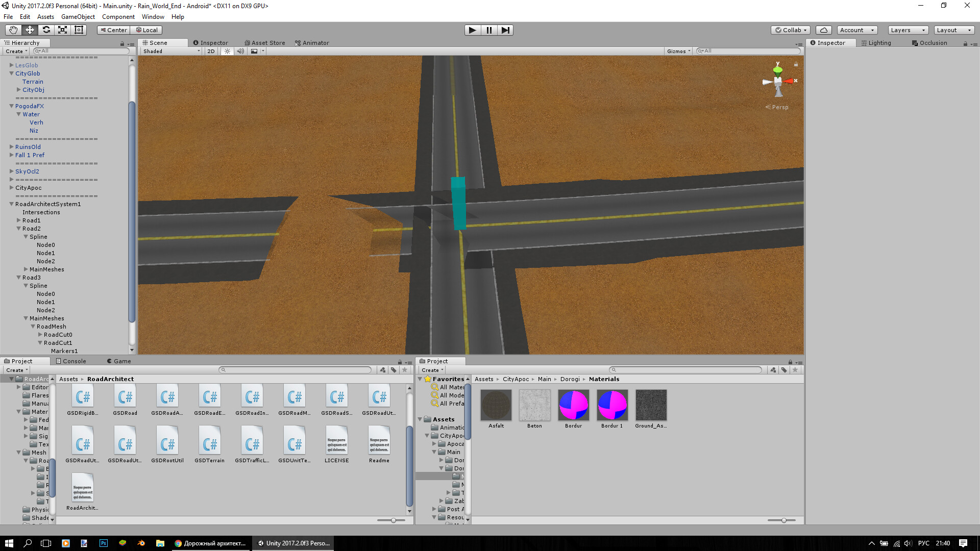Screen dimensions: 980x551
Task: Toggle scene lighting
Action: click(x=227, y=51)
